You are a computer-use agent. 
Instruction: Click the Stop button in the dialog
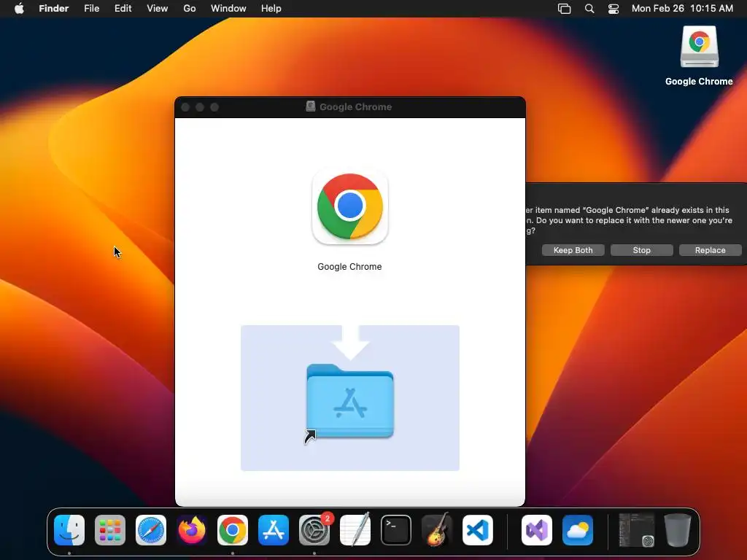[x=641, y=250]
